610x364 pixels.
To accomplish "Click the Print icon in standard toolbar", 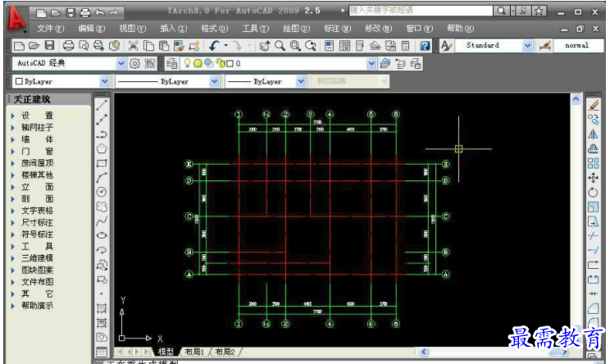I will point(69,46).
